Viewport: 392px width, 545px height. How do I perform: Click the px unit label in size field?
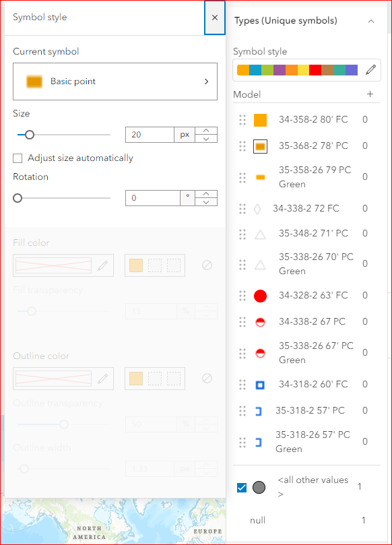click(x=185, y=134)
